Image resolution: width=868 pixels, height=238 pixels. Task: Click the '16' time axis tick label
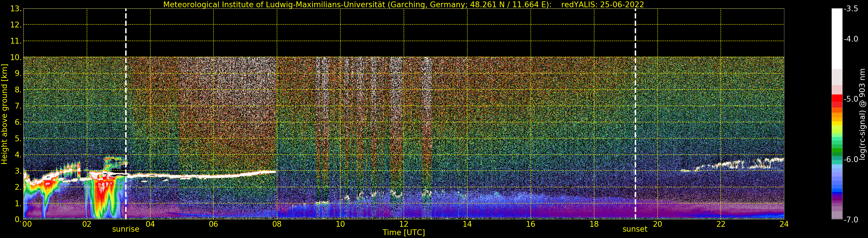point(531,224)
